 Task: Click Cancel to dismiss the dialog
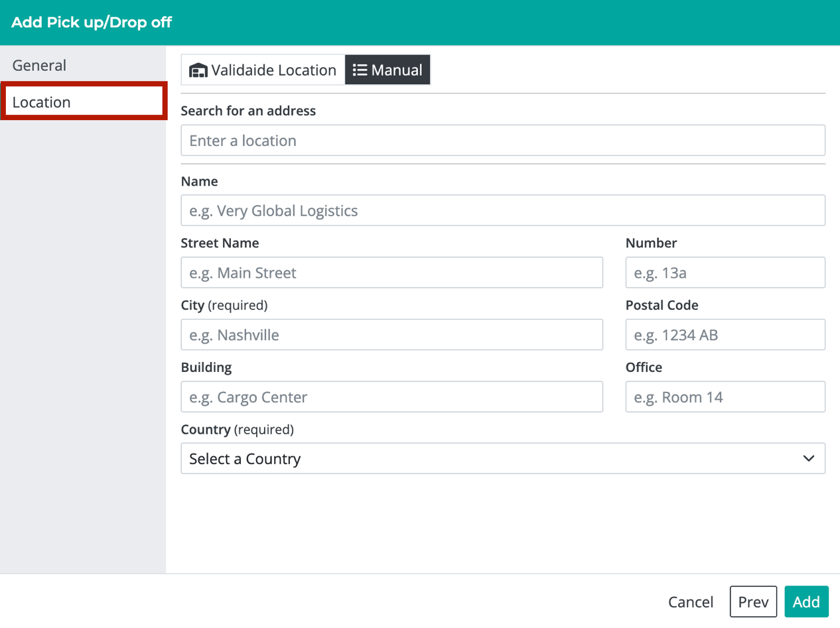point(690,601)
